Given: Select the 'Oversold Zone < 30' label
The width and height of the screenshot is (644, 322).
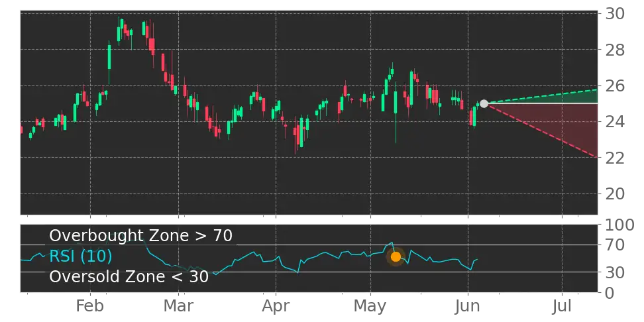Looking at the screenshot, I should click(x=129, y=276).
